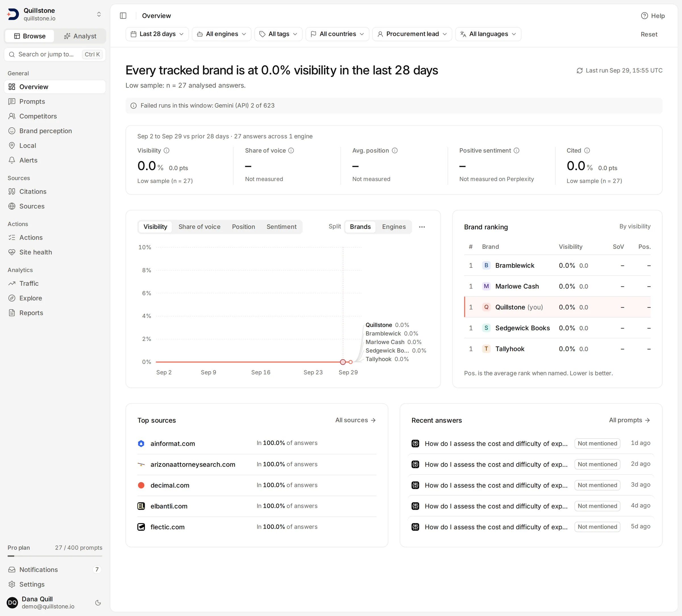Open the chart more options ellipsis

coord(422,227)
